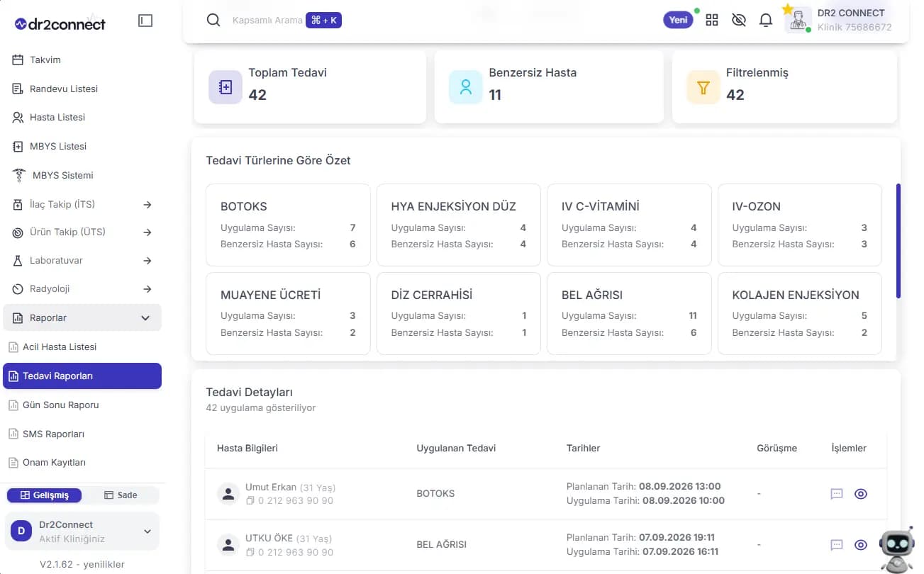Expand Laboratuvar submenu arrow
924x574 pixels.
[x=147, y=261]
